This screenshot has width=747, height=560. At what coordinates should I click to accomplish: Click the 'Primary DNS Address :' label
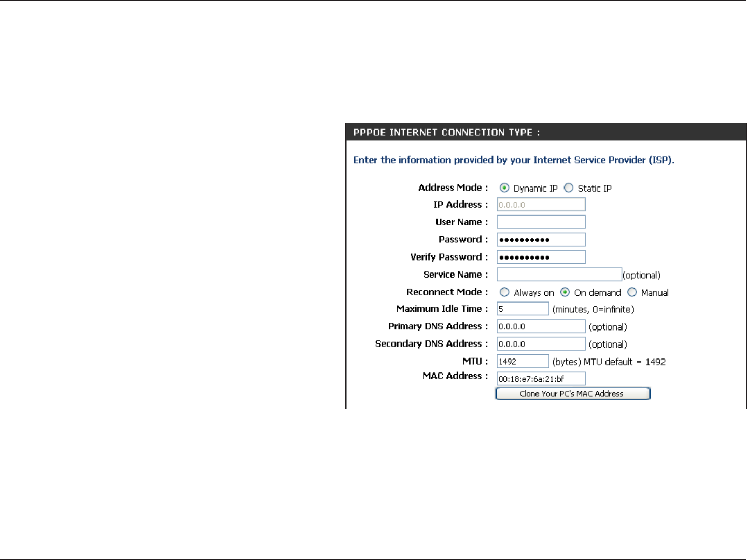point(438,326)
